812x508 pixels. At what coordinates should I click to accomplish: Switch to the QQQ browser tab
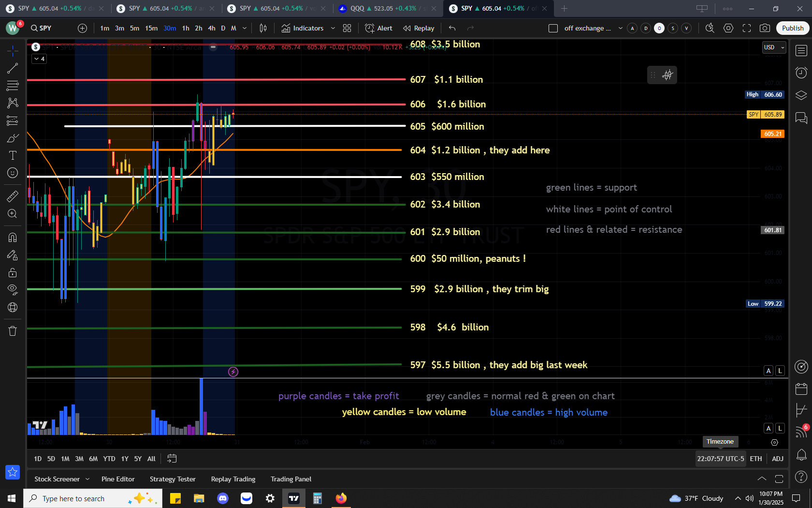pyautogui.click(x=389, y=8)
